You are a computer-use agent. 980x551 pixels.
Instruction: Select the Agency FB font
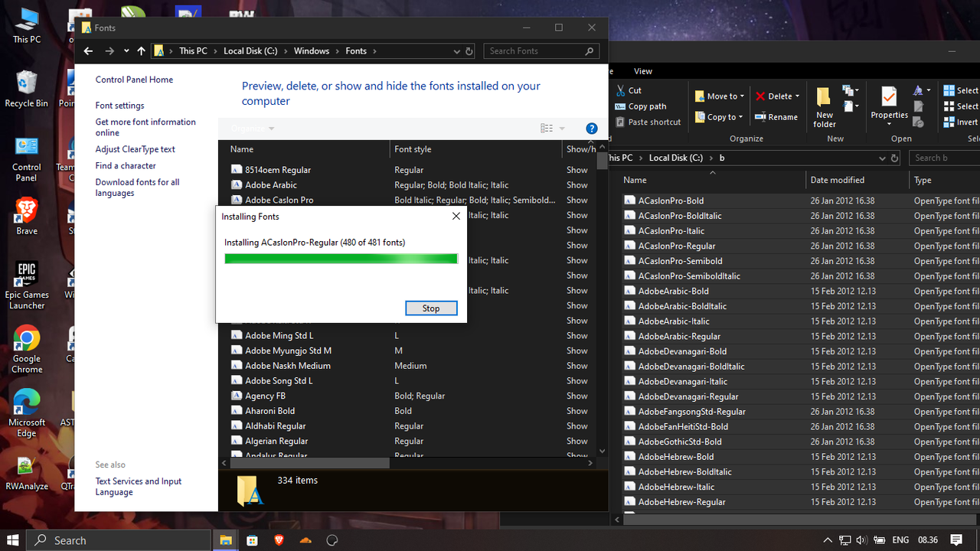(265, 396)
